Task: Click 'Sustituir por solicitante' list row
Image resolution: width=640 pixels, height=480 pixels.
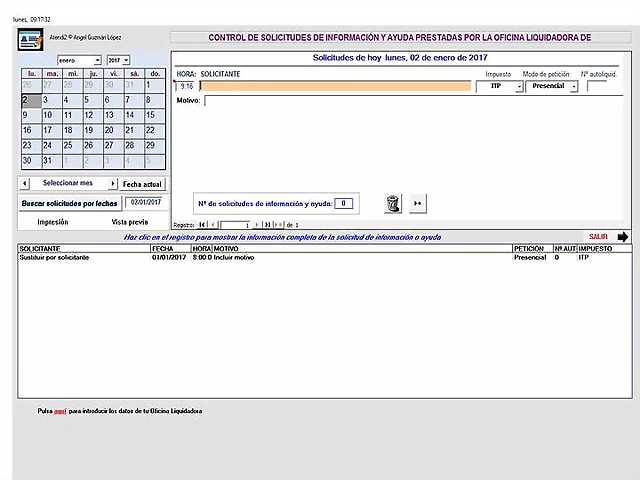Action: [324, 258]
